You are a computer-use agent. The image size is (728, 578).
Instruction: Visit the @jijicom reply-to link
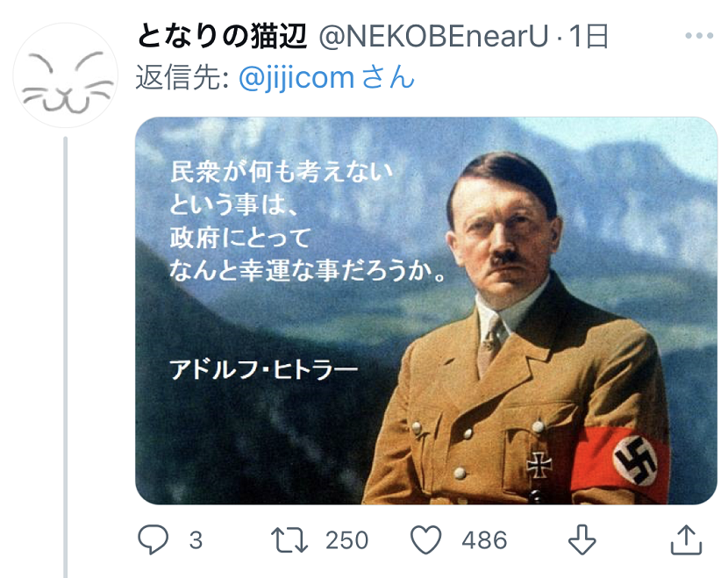(296, 78)
